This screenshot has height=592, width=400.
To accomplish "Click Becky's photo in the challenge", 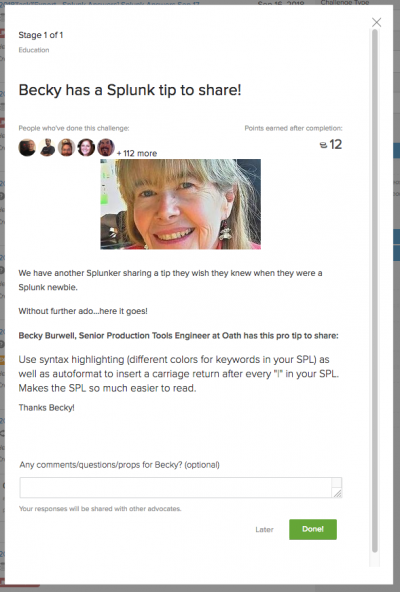I will (x=181, y=204).
